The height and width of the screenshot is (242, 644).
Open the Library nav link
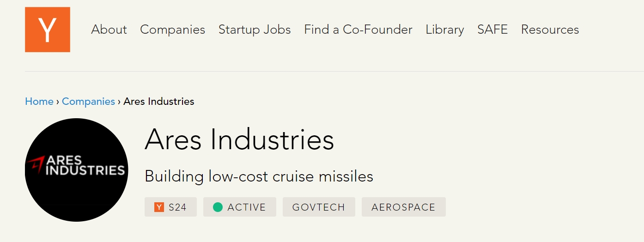click(445, 30)
